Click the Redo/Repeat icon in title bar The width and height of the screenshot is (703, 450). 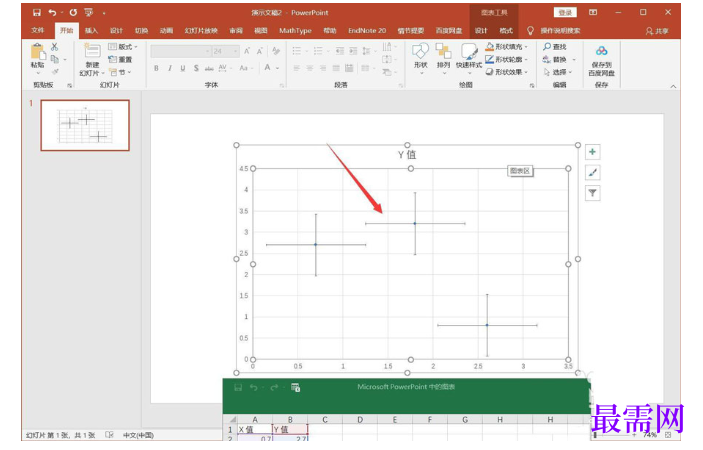click(73, 13)
